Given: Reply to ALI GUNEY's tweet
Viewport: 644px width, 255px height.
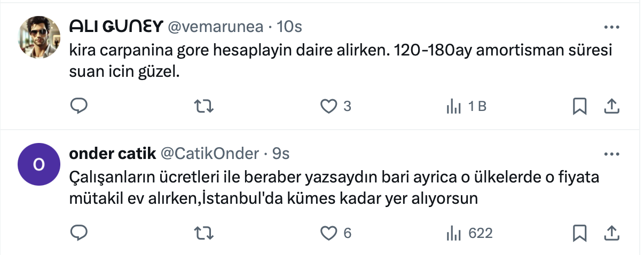Looking at the screenshot, I should click(x=78, y=107).
